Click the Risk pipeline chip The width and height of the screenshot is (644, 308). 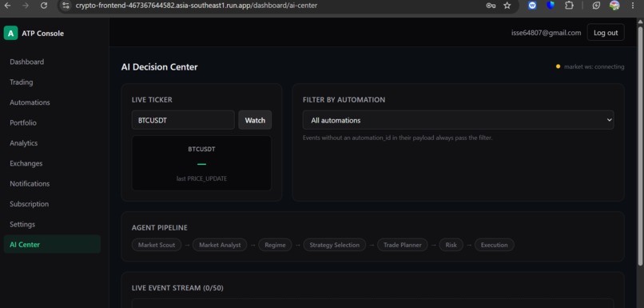(451, 245)
